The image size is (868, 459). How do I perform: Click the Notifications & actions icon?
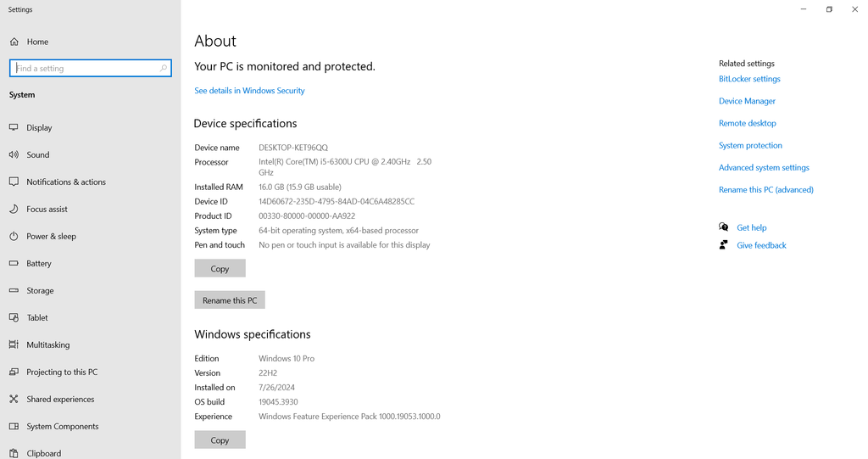[x=14, y=182]
